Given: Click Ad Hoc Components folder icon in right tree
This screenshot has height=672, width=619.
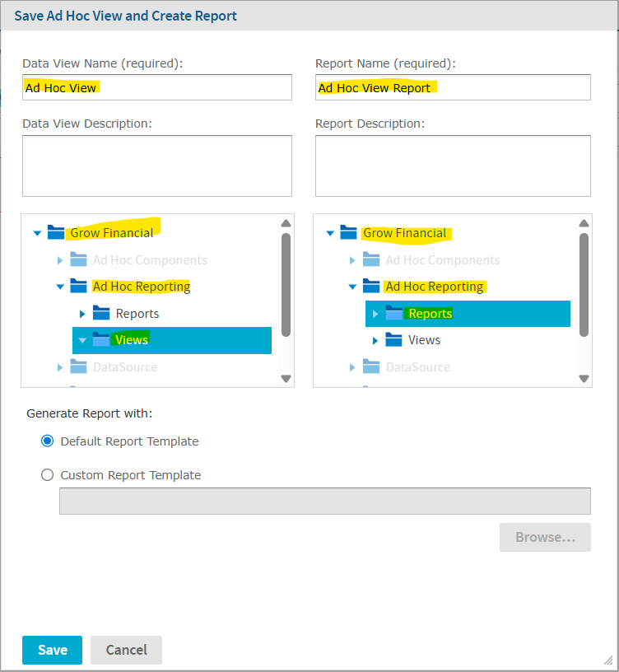Looking at the screenshot, I should (372, 260).
